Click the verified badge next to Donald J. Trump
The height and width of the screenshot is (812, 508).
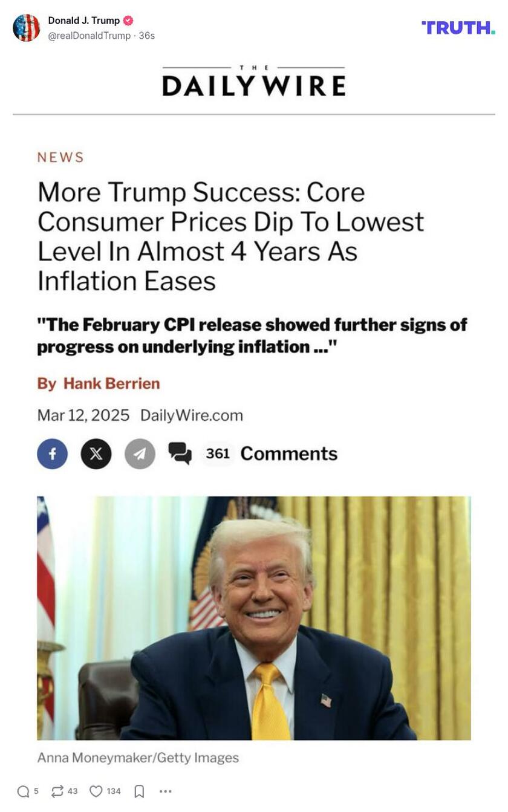tap(128, 19)
